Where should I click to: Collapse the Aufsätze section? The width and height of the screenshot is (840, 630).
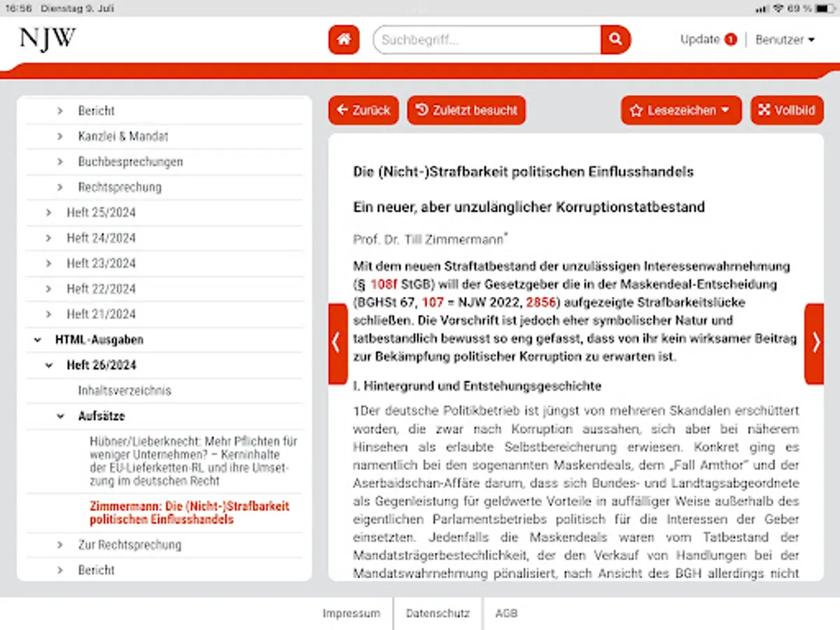point(59,416)
